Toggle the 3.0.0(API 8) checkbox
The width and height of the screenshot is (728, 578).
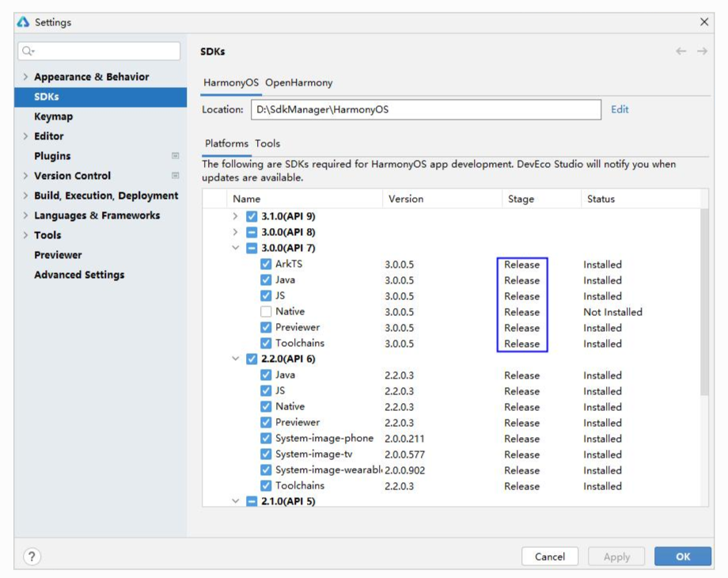pyautogui.click(x=252, y=232)
